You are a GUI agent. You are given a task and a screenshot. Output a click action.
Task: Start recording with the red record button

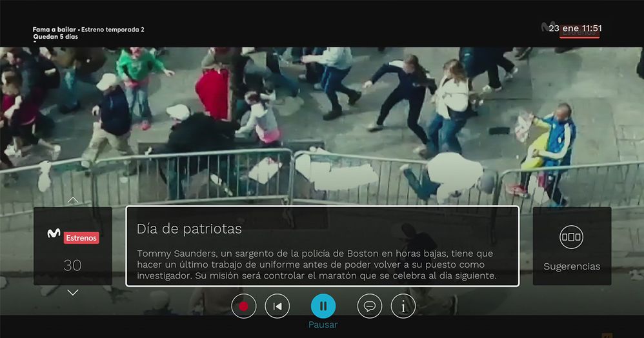[x=243, y=306]
